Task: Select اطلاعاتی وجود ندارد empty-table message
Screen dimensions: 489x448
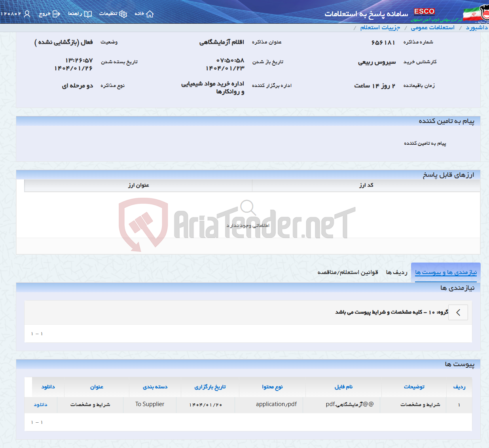Action: [248, 225]
